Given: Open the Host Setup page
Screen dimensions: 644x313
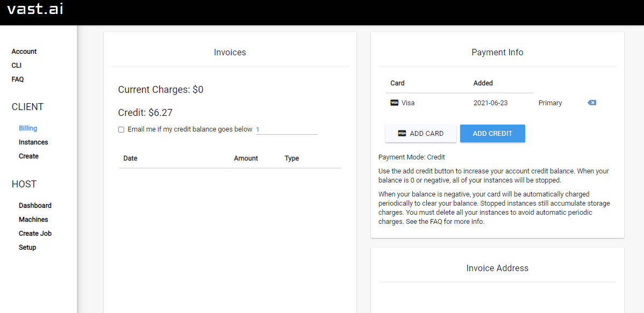Looking at the screenshot, I should (x=27, y=248).
